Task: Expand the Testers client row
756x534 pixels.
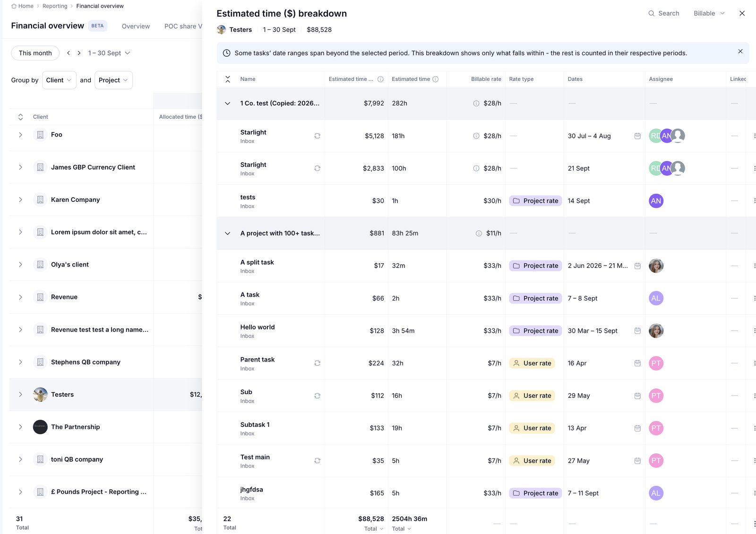Action: [20, 395]
